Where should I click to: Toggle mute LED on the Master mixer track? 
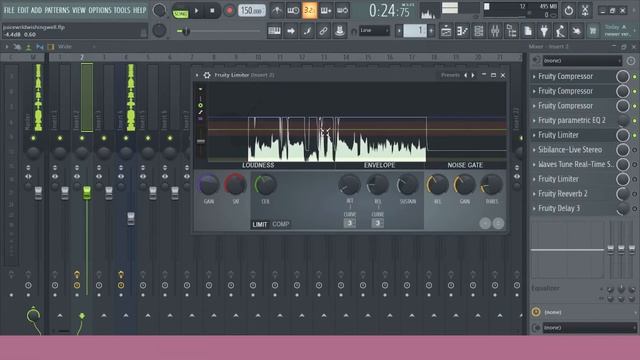pos(33,138)
